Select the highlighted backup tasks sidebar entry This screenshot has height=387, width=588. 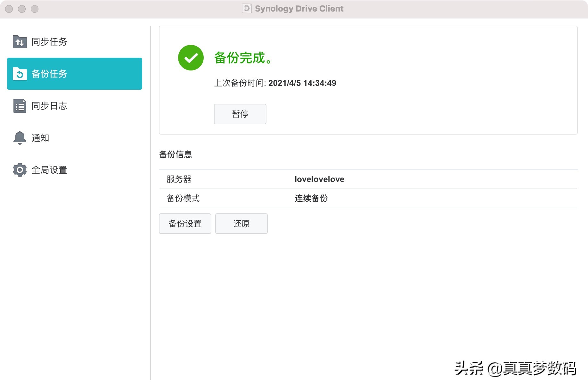pos(74,74)
